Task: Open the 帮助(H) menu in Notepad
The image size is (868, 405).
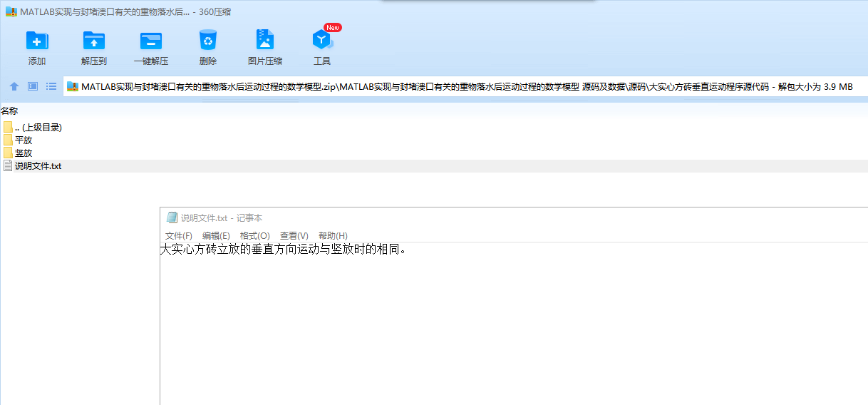Action: [x=333, y=236]
